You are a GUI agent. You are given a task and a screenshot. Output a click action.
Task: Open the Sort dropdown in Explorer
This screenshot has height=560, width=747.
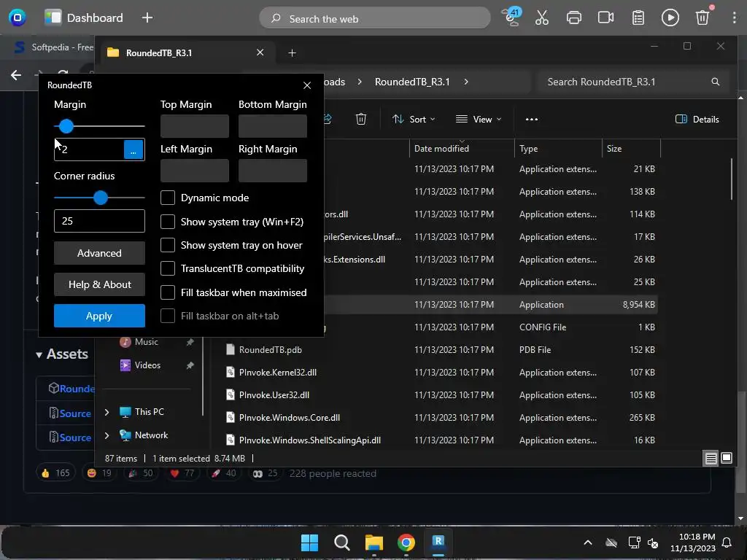(x=414, y=119)
